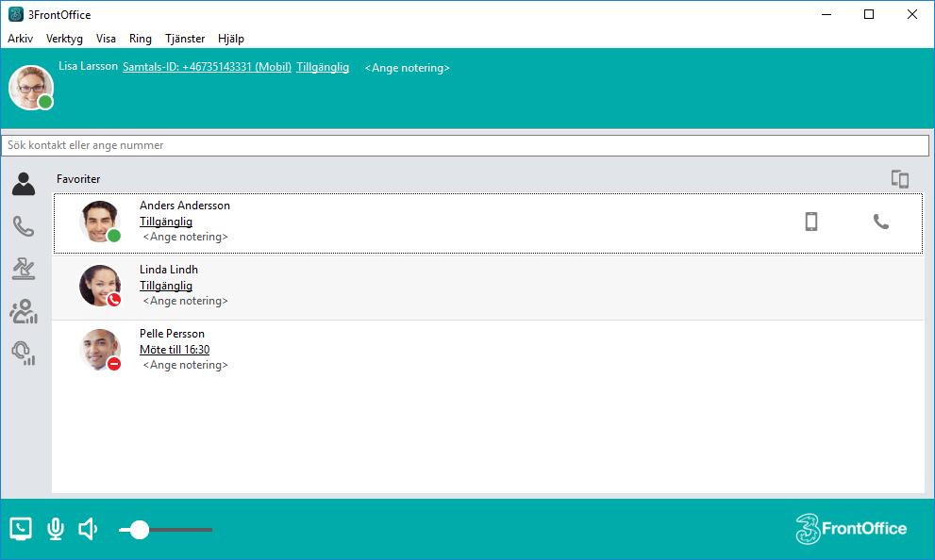Click Ange notering under Anders Andersson

pyautogui.click(x=186, y=237)
